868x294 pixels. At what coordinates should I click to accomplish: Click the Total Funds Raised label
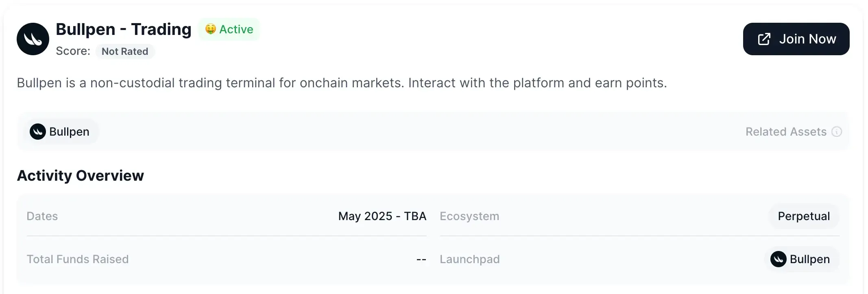78,259
